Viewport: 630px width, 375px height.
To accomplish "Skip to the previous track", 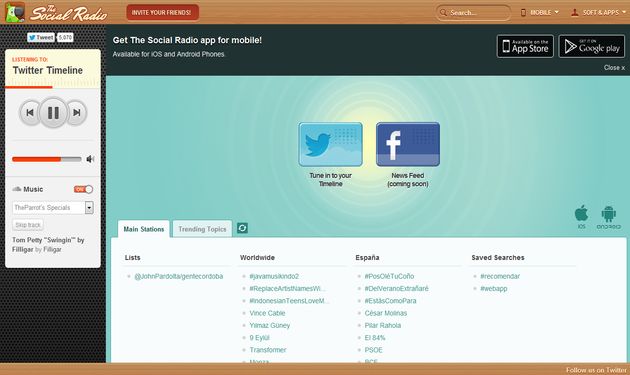I will tap(29, 113).
